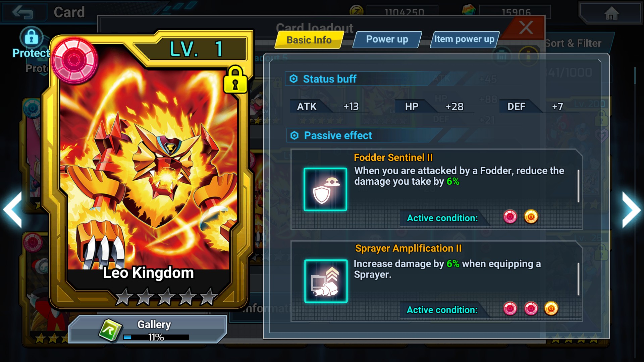
Task: Click the red element orb on card
Action: pyautogui.click(x=74, y=60)
